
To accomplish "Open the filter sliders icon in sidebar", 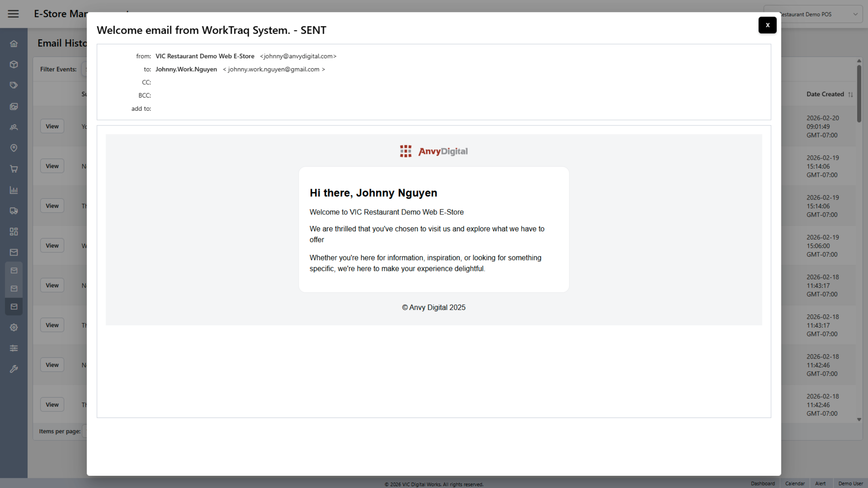I will (14, 348).
